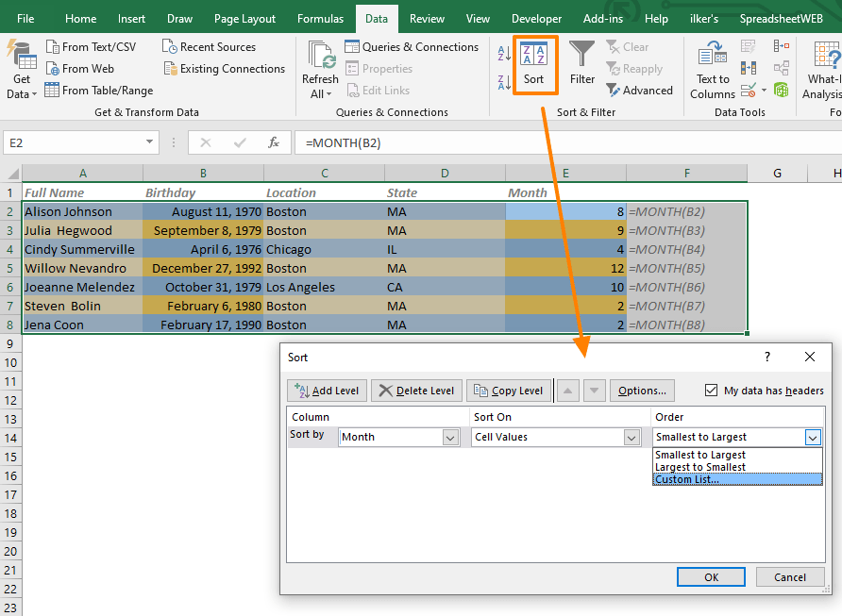
Task: Open the Sort by column dropdown
Action: 450,437
